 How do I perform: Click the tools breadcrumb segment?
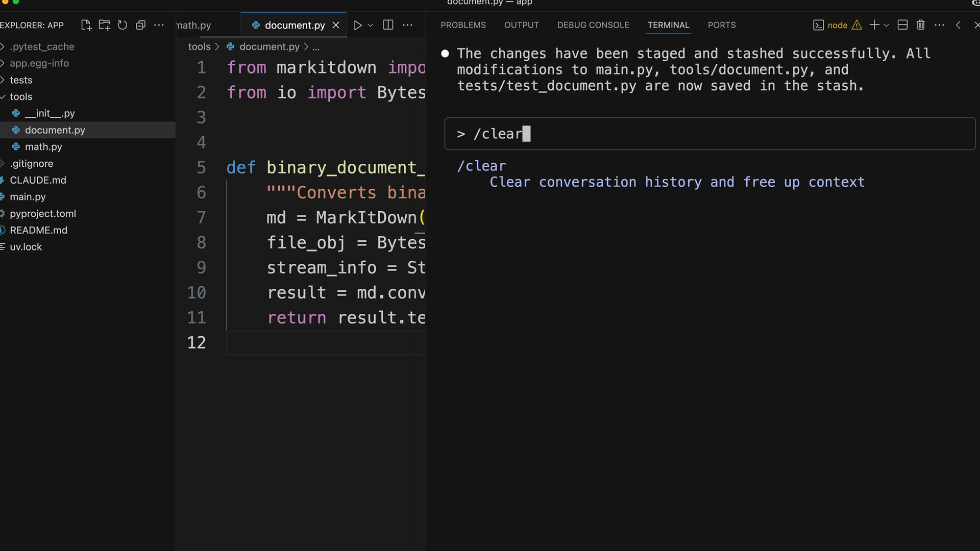click(x=199, y=46)
